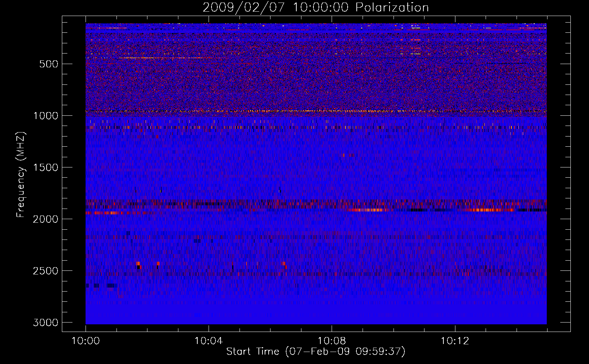Viewport: 589px width, 364px height.
Task: Click the "Start Time (07-Feb-09 09:59:37)" label
Action: click(316, 352)
